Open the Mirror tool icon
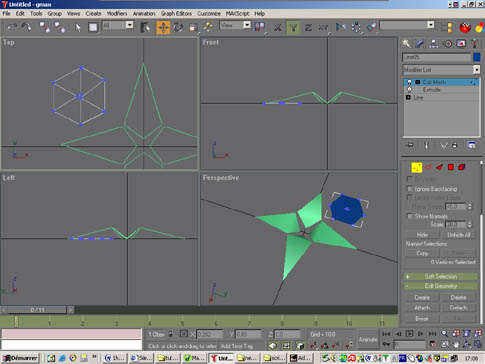This screenshot has height=364, width=485. pos(341,27)
